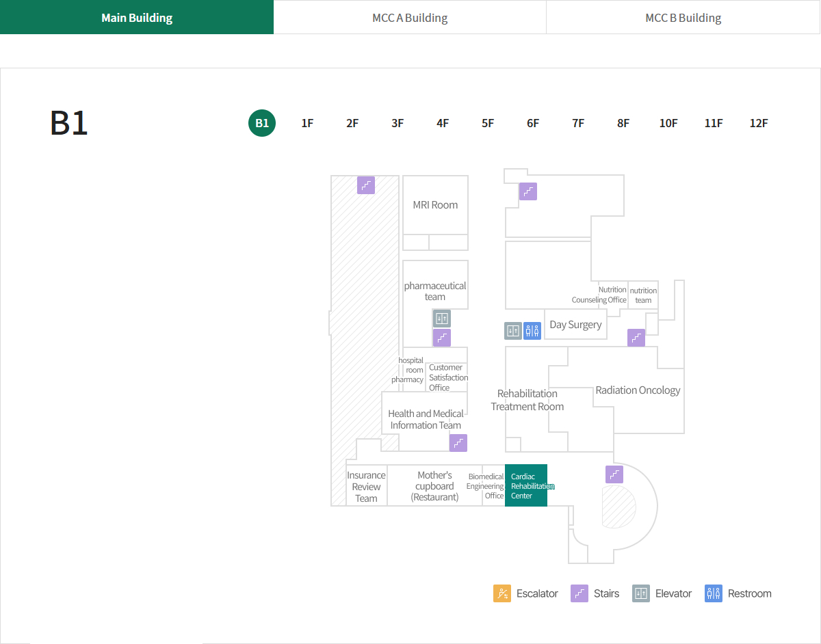Select the Radiation Oncology area
The width and height of the screenshot is (821, 644).
click(x=638, y=390)
